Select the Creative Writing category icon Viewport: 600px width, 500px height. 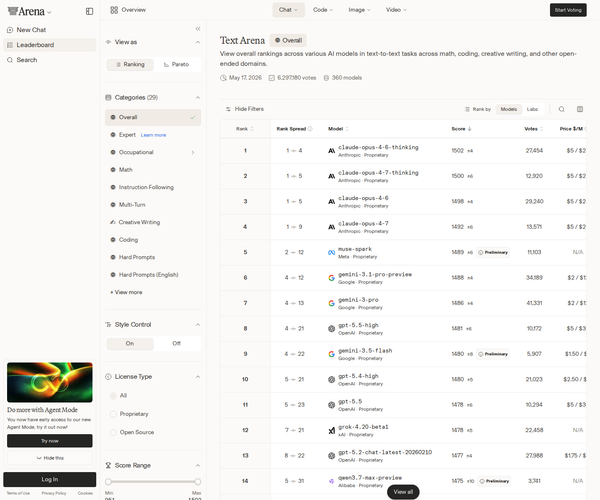click(113, 222)
